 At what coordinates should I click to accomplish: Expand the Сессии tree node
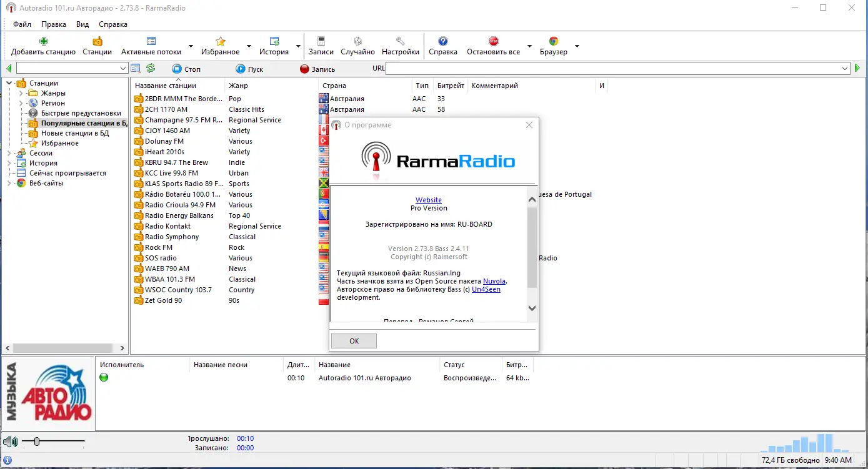9,153
